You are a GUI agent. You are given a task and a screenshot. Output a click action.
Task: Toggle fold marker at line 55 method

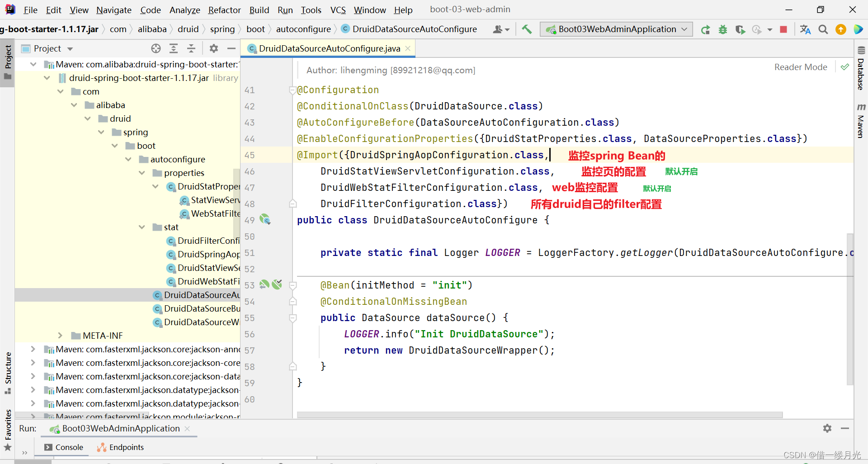click(292, 318)
